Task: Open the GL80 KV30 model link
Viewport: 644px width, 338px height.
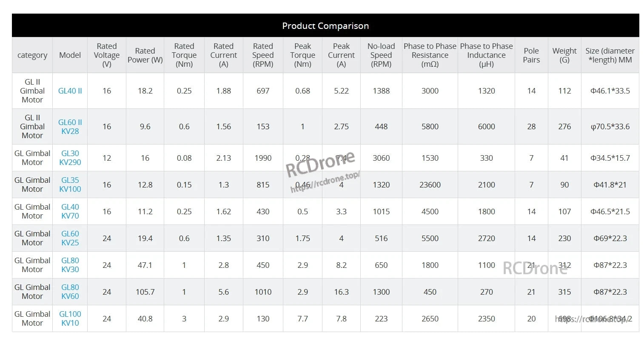Action: pyautogui.click(x=70, y=265)
